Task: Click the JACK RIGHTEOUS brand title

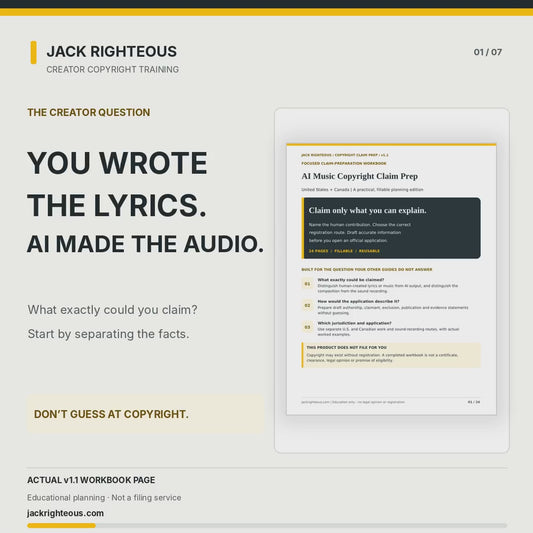Action: pyautogui.click(x=111, y=52)
